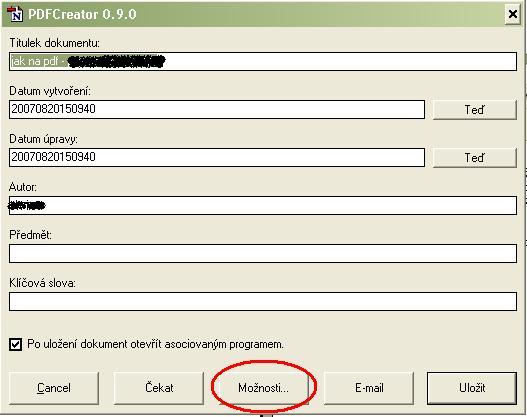Click into the empty Předmět field
Image resolution: width=527 pixels, height=417 pixels.
(263, 254)
